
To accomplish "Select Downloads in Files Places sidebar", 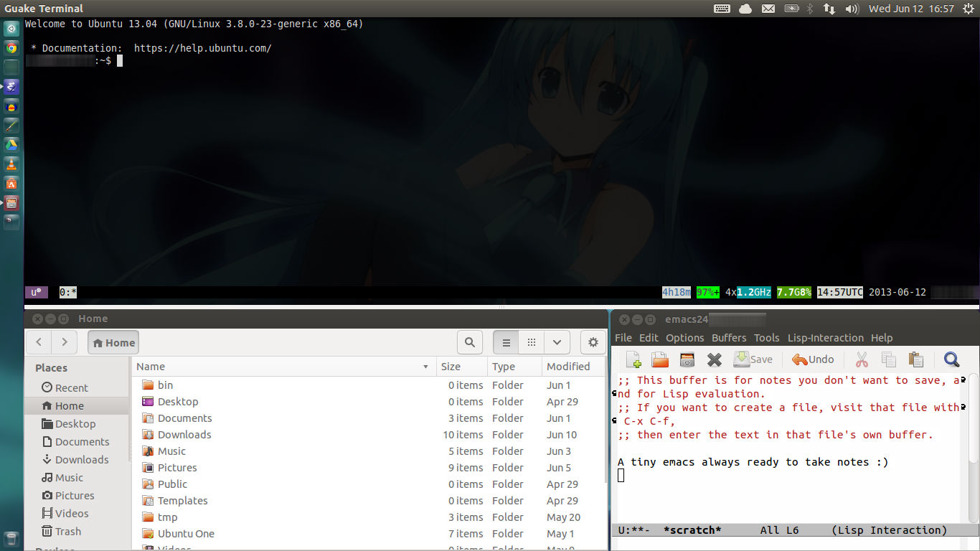I will click(77, 459).
